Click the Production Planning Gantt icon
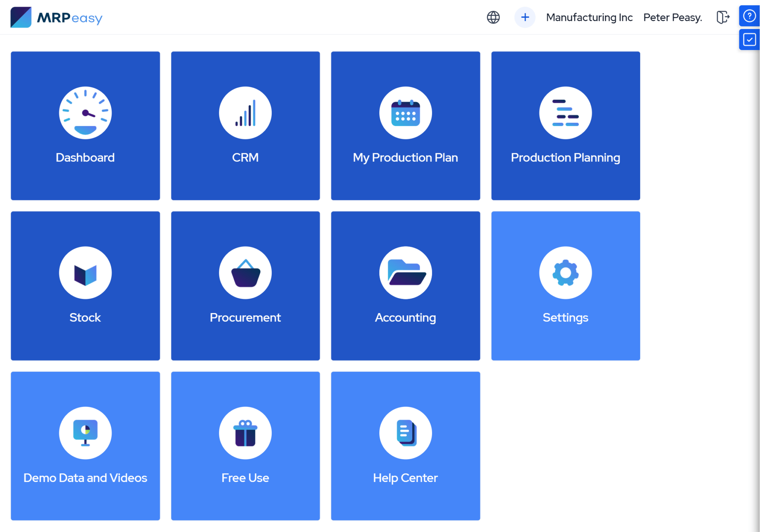Viewport: 760px width, 532px height. click(x=565, y=113)
